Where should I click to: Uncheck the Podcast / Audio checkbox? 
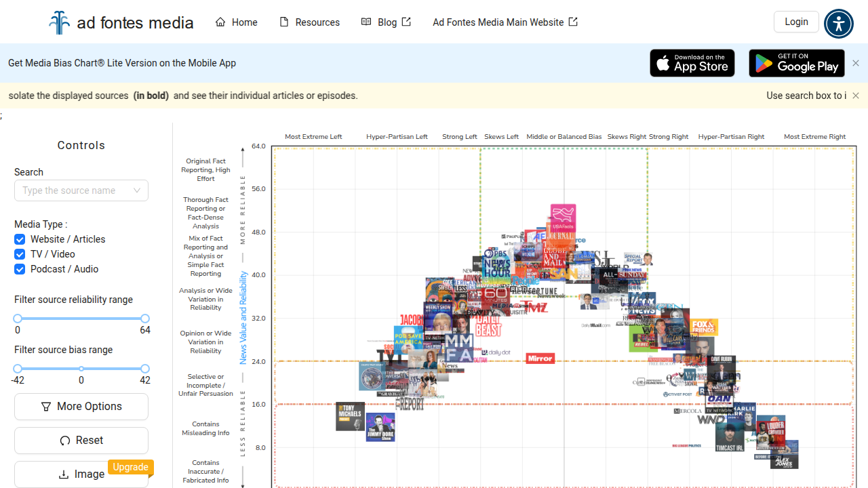click(x=20, y=269)
